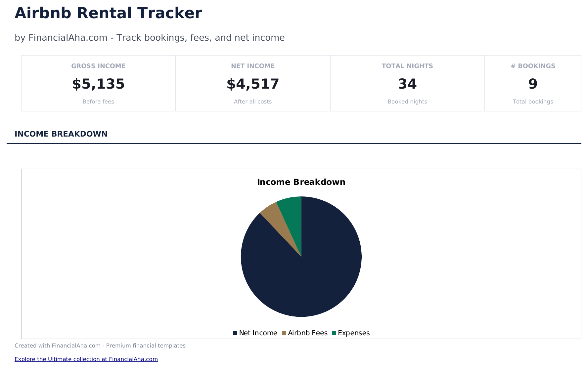Select the navy Net Income pie slice
The width and height of the screenshot is (588, 369).
[308, 271]
